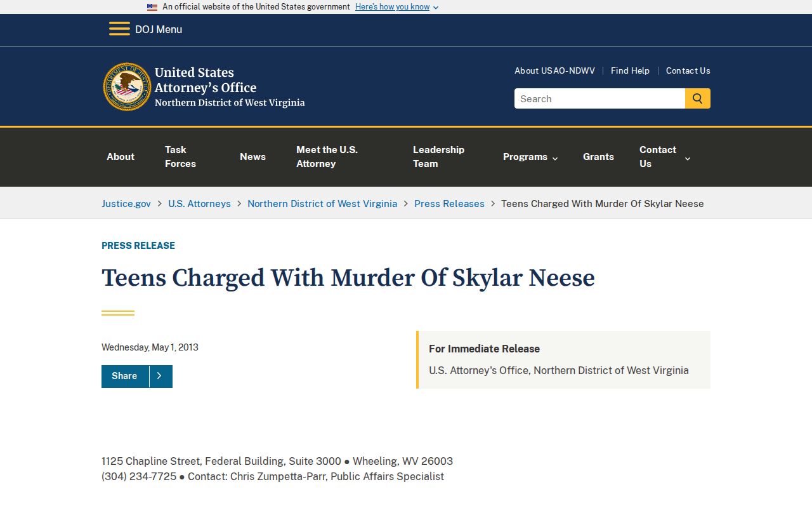Go to U.S. Attorneys breadcrumb link

(x=199, y=204)
